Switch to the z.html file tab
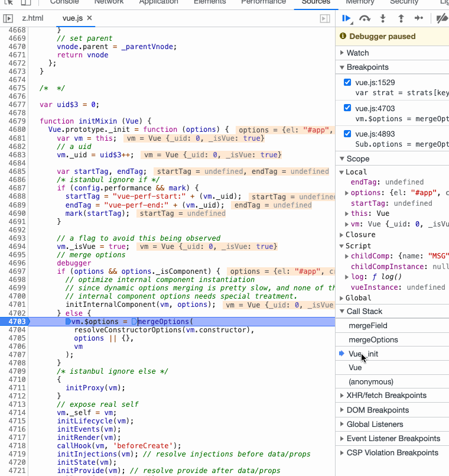The width and height of the screenshot is (449, 476). (32, 18)
